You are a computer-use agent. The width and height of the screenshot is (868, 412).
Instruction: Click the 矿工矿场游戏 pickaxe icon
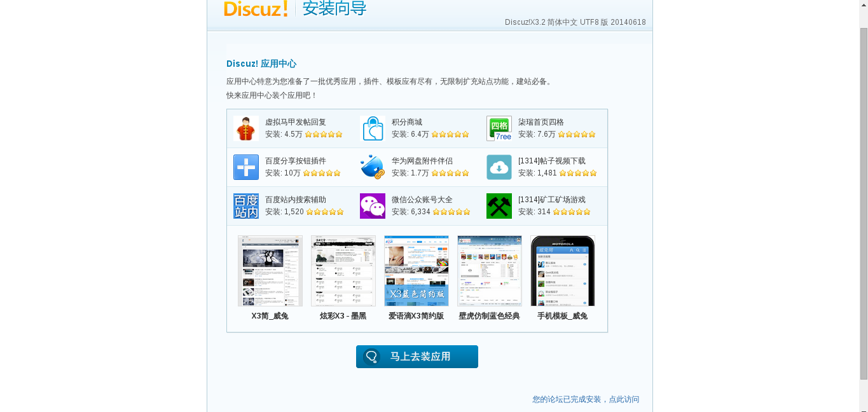click(x=499, y=206)
